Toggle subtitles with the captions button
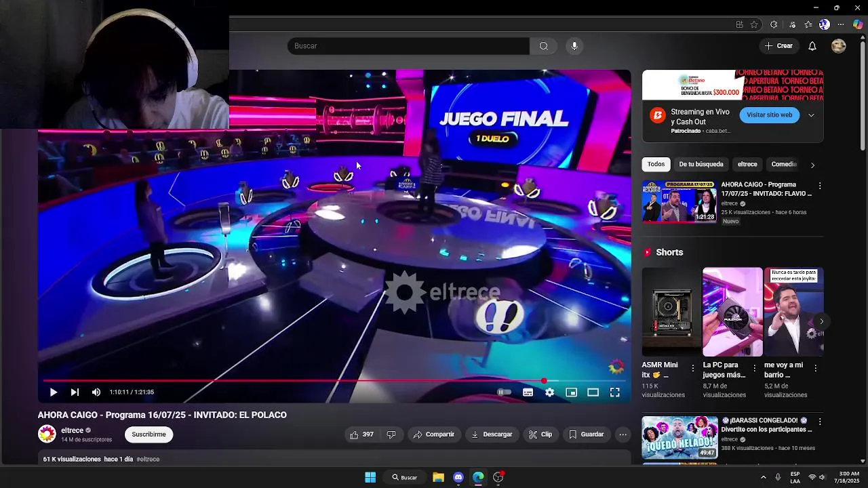The image size is (868, 488). coord(528,392)
